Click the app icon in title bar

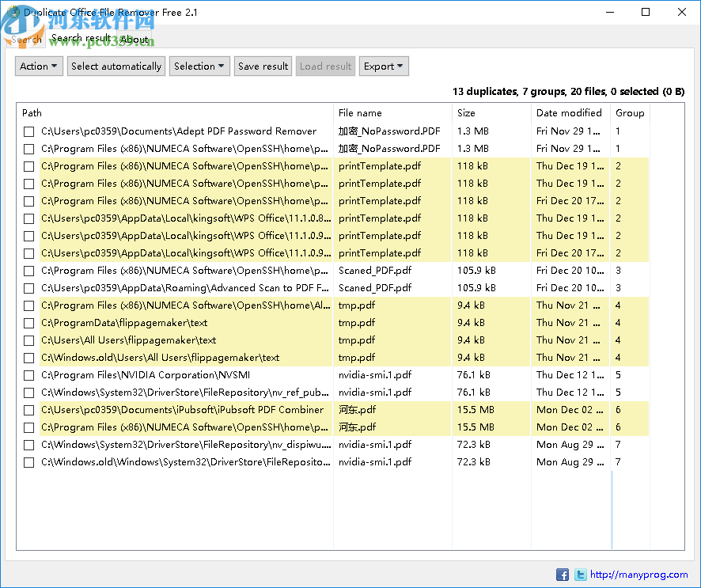(11, 12)
